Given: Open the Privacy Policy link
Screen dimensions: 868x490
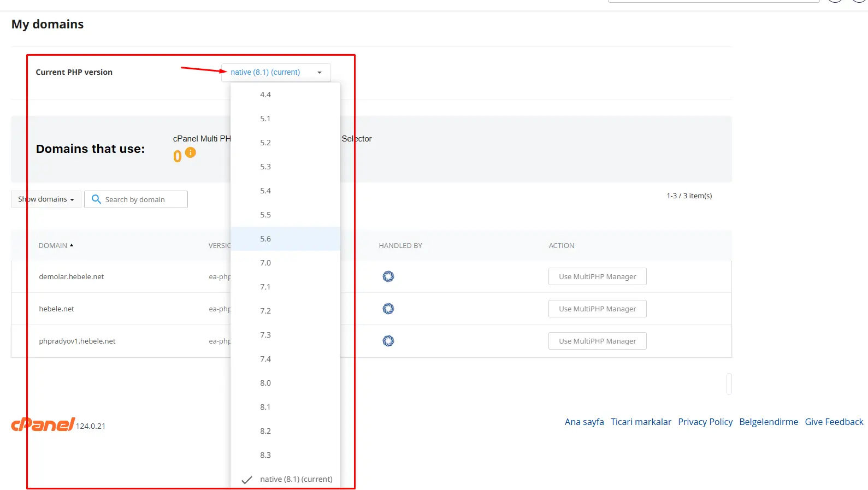Looking at the screenshot, I should click(705, 422).
